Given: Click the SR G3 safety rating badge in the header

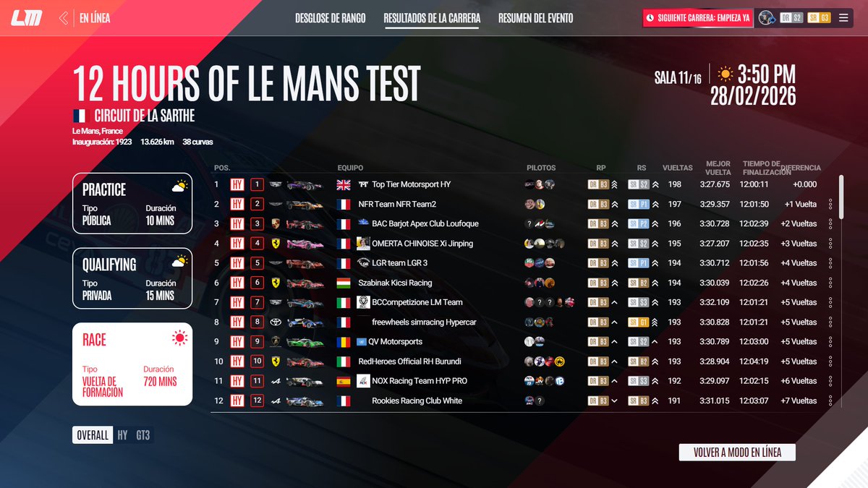Looking at the screenshot, I should [x=820, y=18].
